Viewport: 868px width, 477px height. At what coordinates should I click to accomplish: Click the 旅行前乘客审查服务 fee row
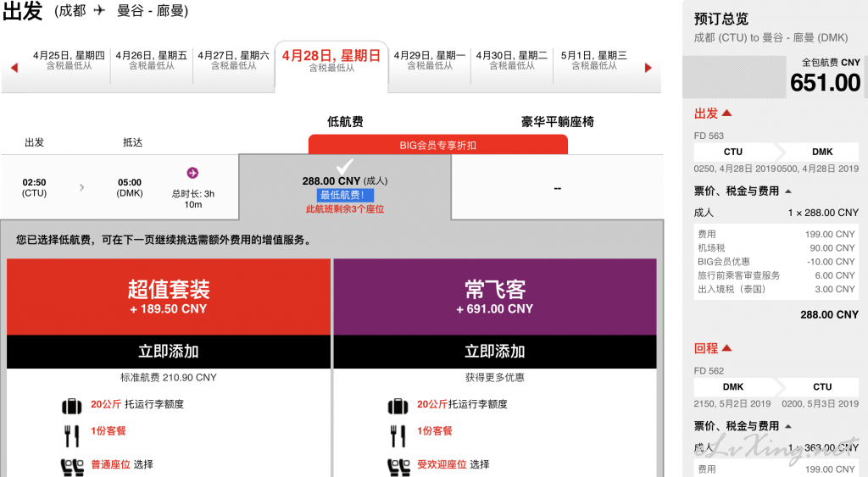(776, 275)
